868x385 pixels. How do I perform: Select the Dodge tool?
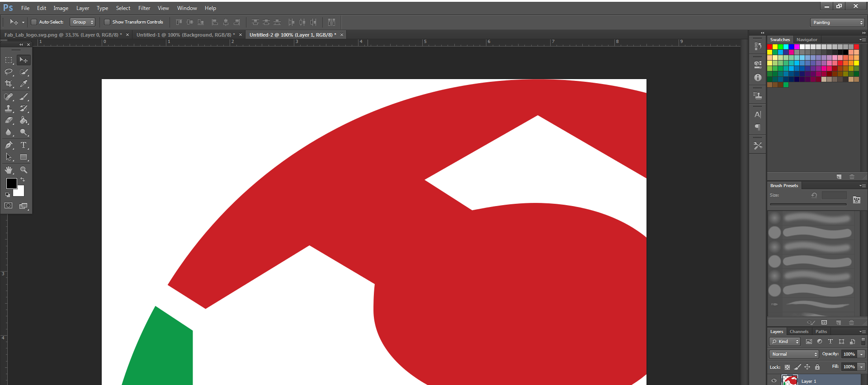24,132
